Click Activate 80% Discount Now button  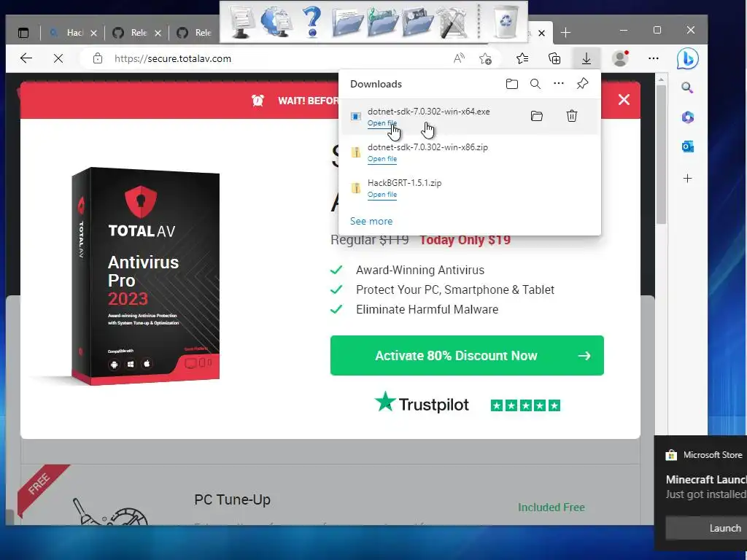(467, 355)
